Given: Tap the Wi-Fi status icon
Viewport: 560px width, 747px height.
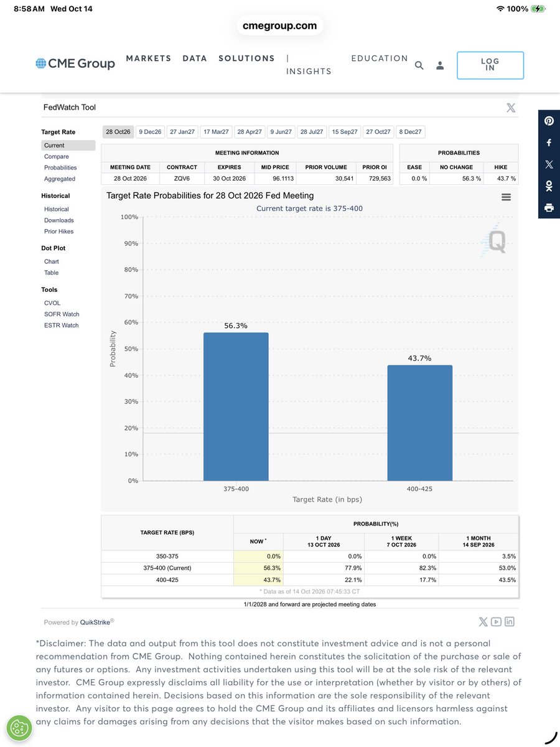Looking at the screenshot, I should click(x=500, y=9).
